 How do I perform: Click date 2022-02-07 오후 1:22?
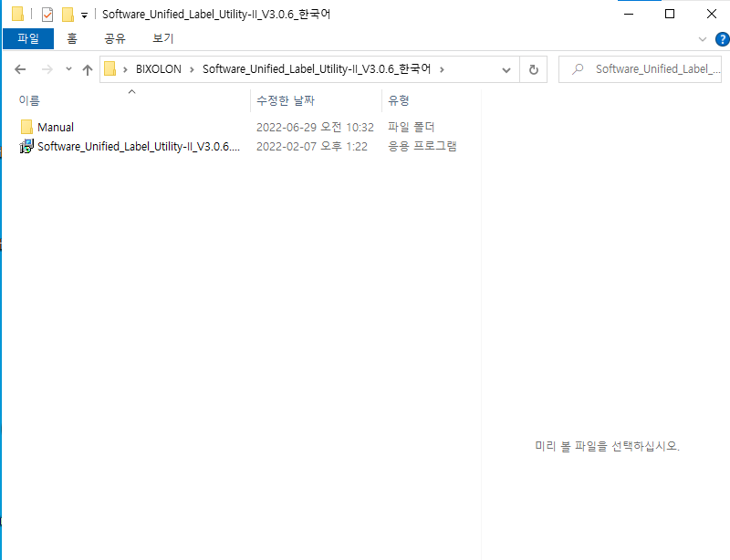tap(312, 146)
